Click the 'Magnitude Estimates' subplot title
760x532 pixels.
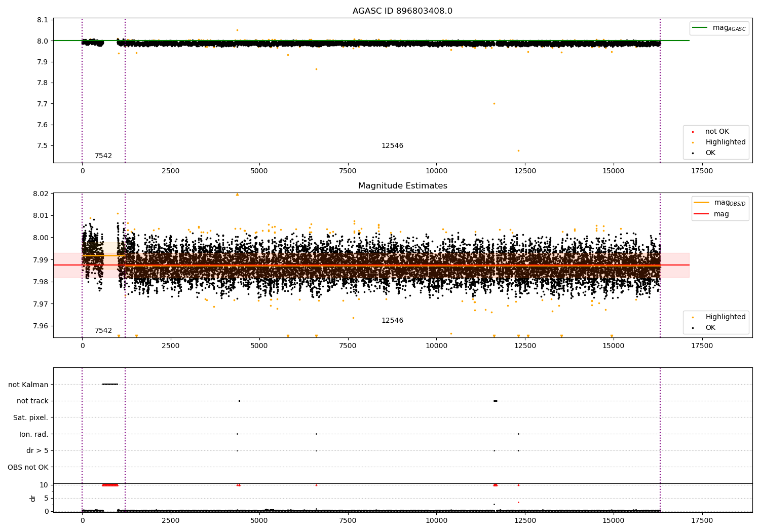(402, 186)
